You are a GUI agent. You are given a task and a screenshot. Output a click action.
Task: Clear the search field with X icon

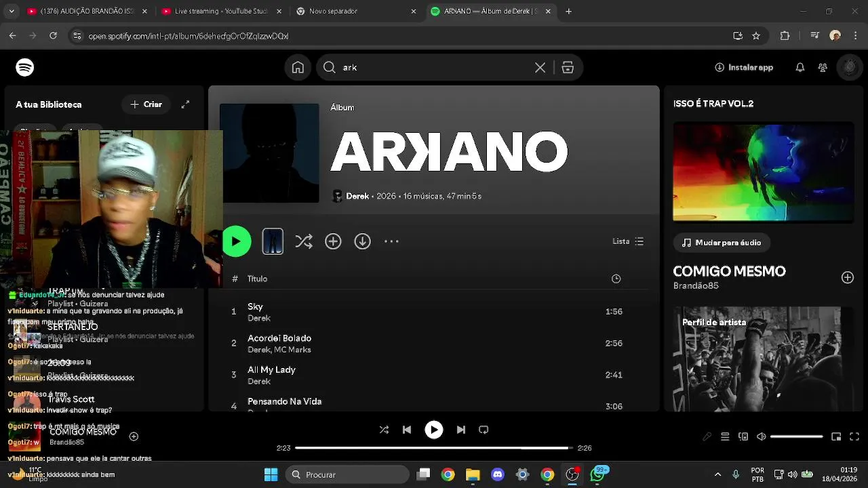540,67
